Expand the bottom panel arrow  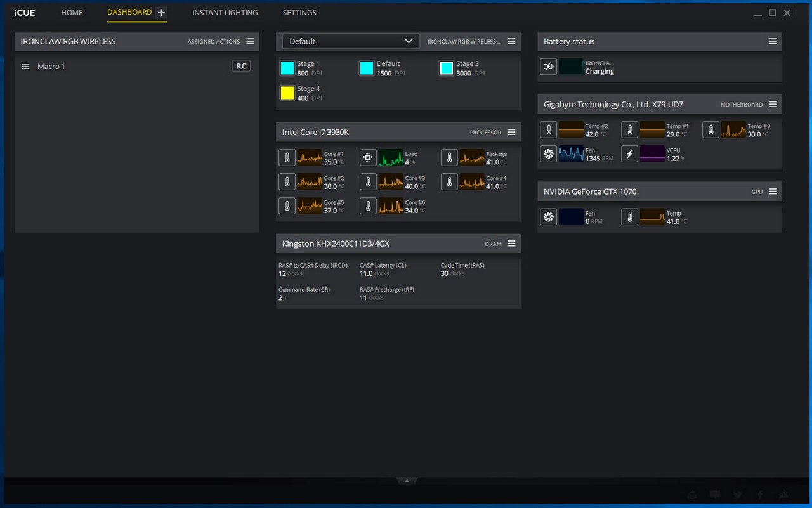click(407, 481)
